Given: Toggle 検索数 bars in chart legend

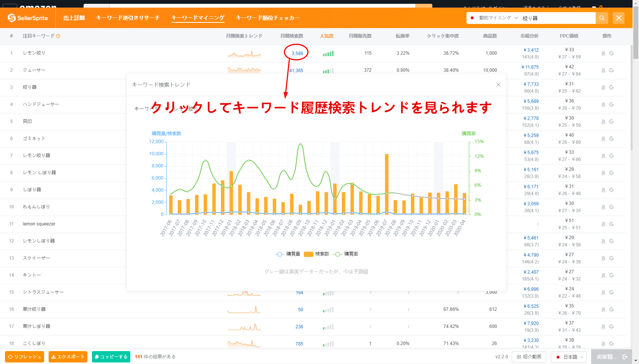Looking at the screenshot, I should pyautogui.click(x=316, y=254).
